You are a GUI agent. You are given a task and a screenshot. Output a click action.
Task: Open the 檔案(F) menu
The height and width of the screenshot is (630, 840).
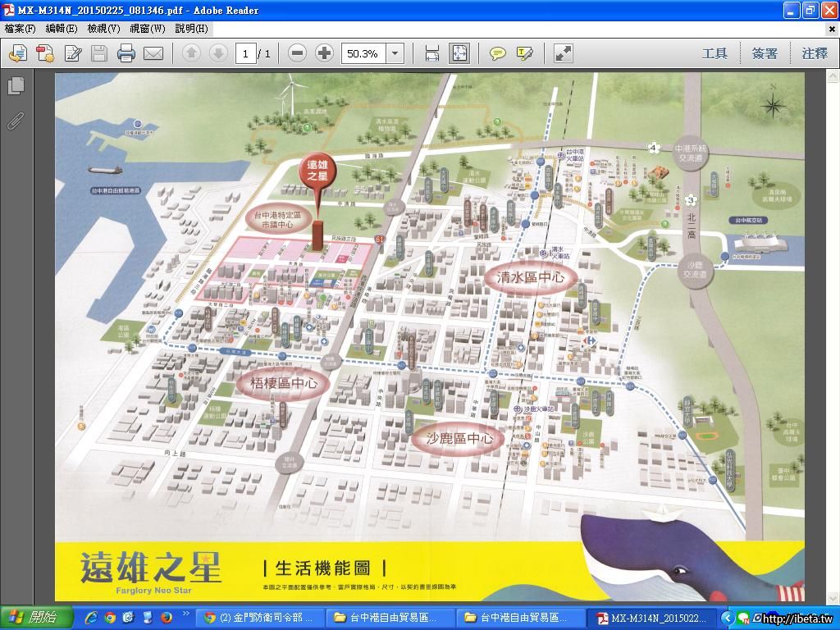tap(20, 29)
